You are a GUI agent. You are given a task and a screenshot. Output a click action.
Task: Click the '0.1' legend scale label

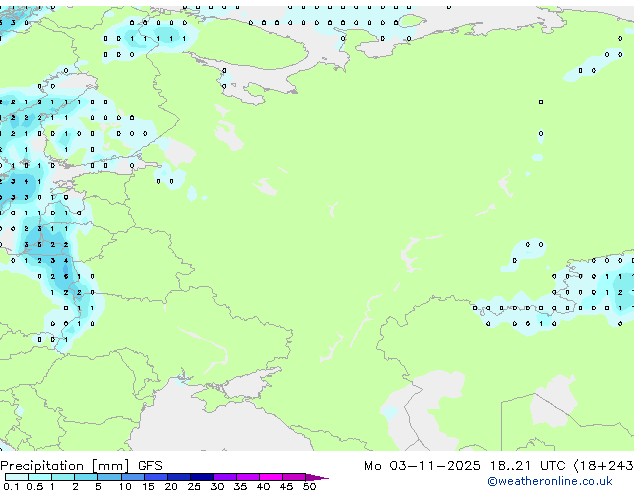[11, 486]
